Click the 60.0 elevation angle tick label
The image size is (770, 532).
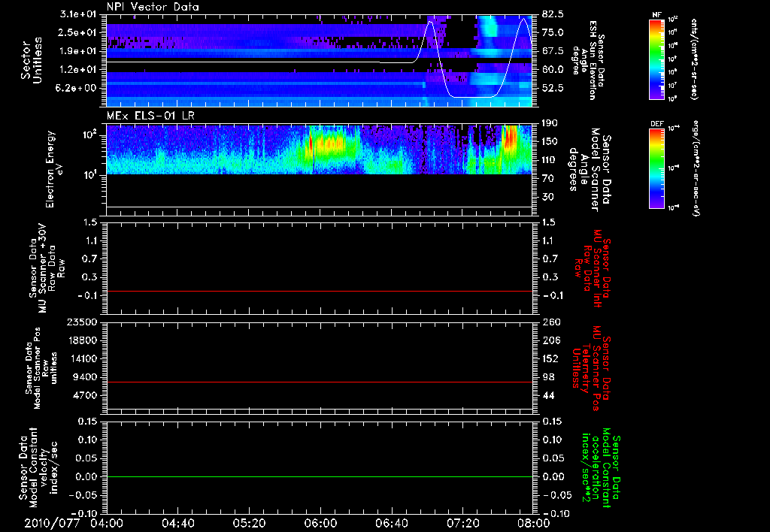pos(553,70)
